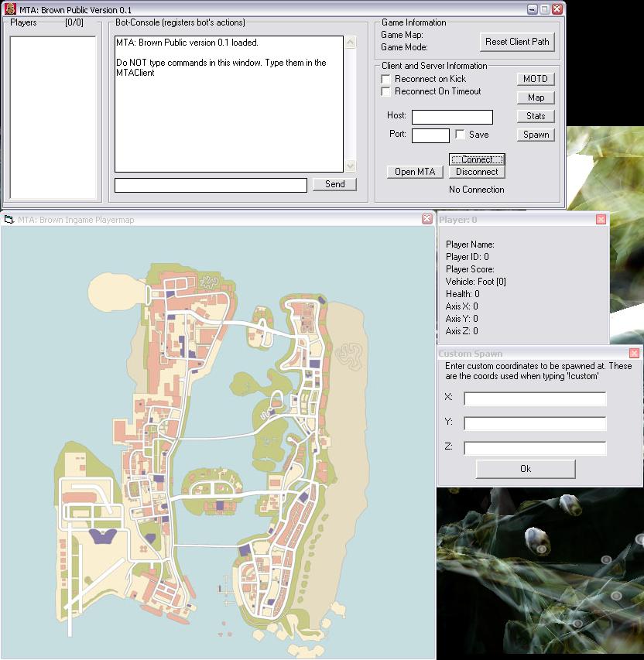The width and height of the screenshot is (644, 660).
Task: Click the X coordinate field in Custom Spawn
Action: click(x=535, y=399)
